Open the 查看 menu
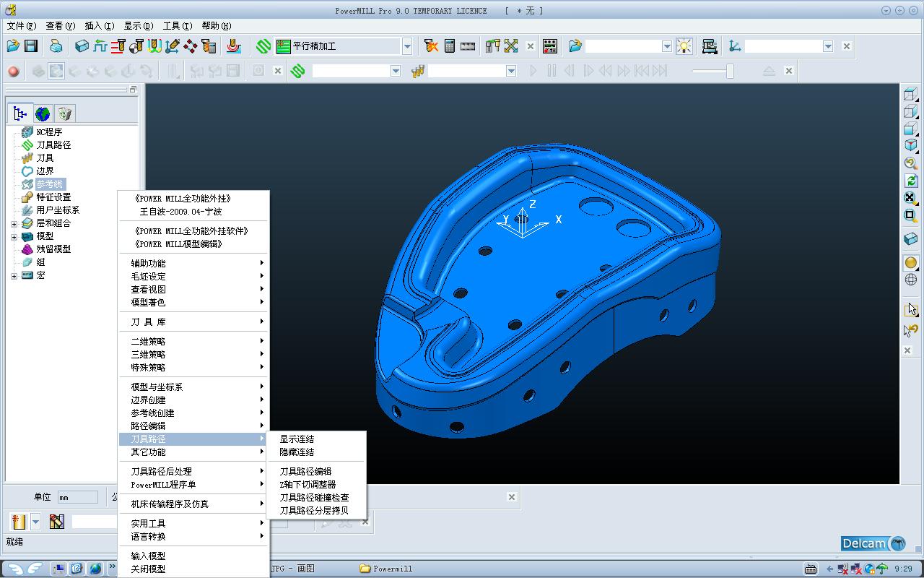 pyautogui.click(x=60, y=26)
